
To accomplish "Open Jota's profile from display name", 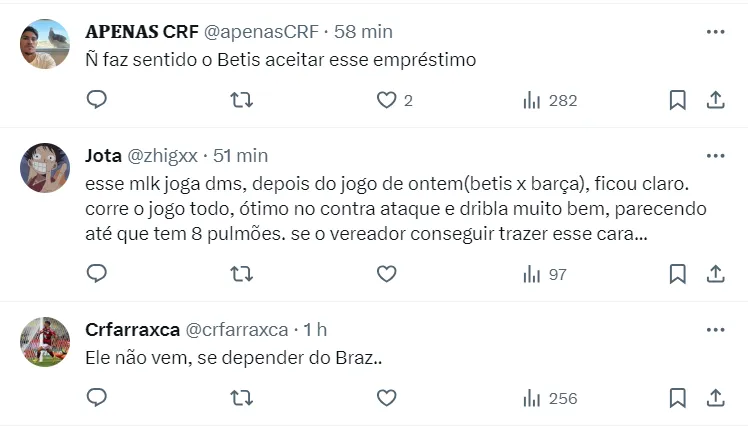I will pyautogui.click(x=103, y=156).
